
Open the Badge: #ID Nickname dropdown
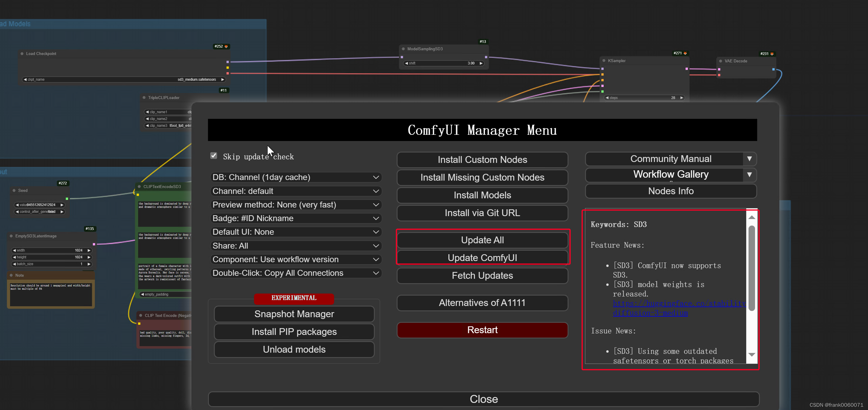295,218
